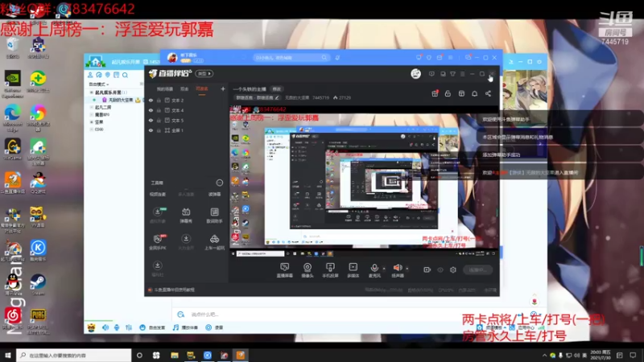Open streaming settings gear icon

coord(453,269)
